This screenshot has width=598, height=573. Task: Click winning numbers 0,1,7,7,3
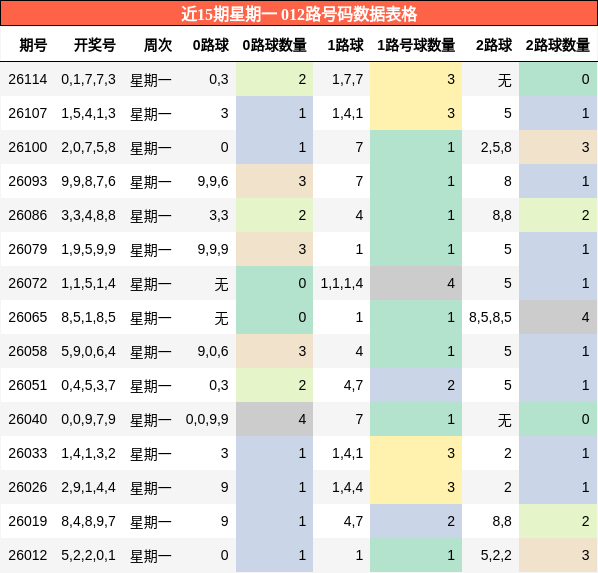click(x=88, y=79)
